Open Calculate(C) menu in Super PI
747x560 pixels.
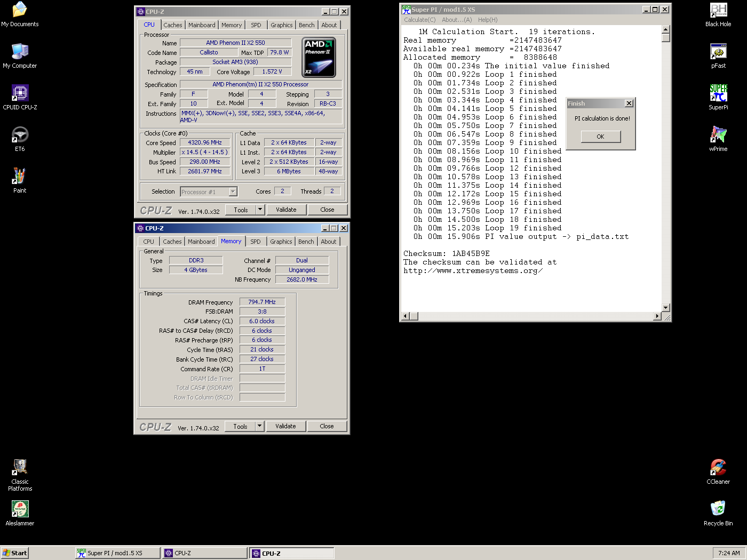click(420, 20)
